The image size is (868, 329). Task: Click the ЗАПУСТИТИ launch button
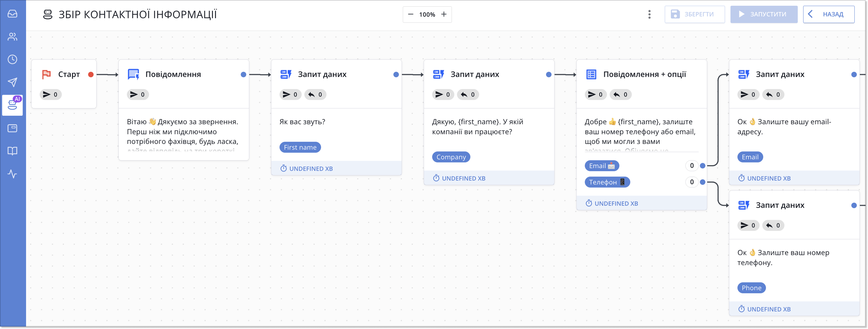(764, 15)
